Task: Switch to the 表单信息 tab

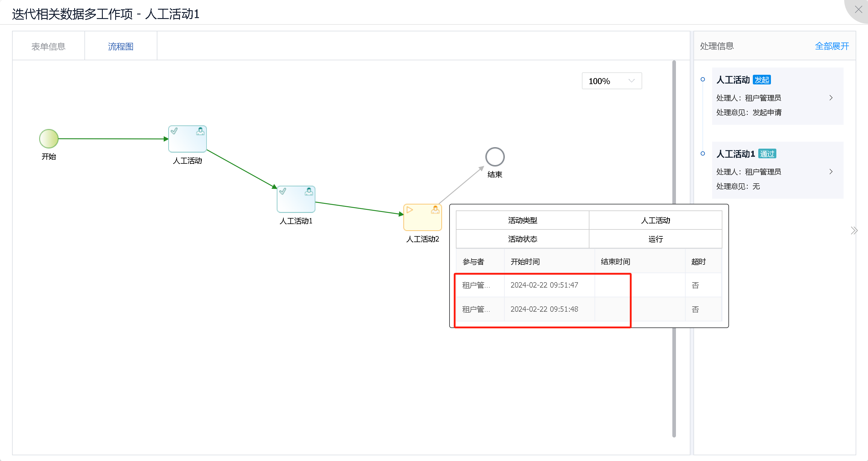Action: [x=48, y=46]
